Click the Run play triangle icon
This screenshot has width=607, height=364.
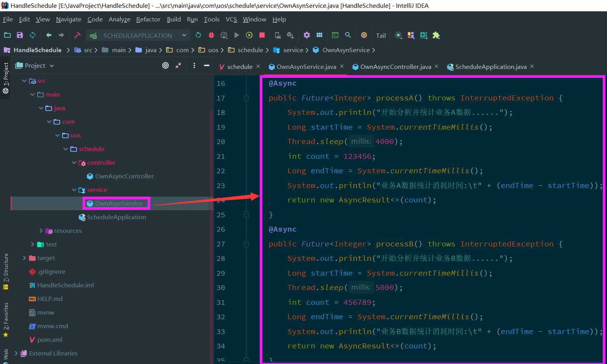(237, 35)
